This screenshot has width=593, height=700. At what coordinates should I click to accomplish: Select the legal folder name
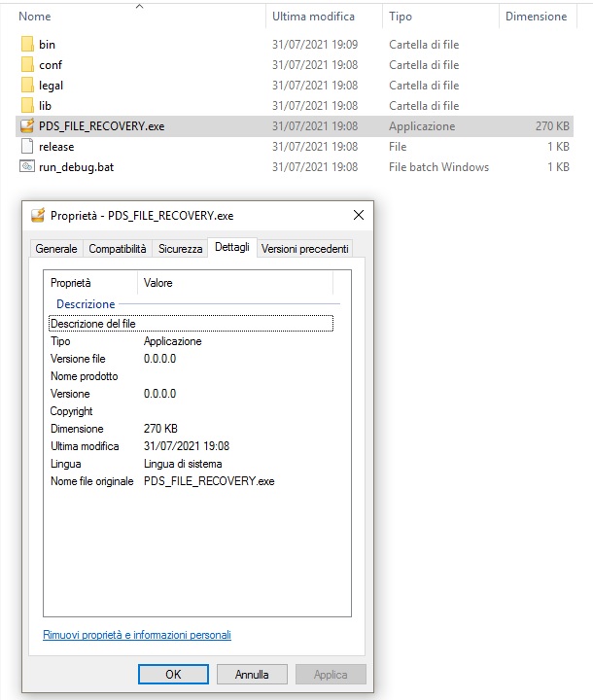point(51,86)
